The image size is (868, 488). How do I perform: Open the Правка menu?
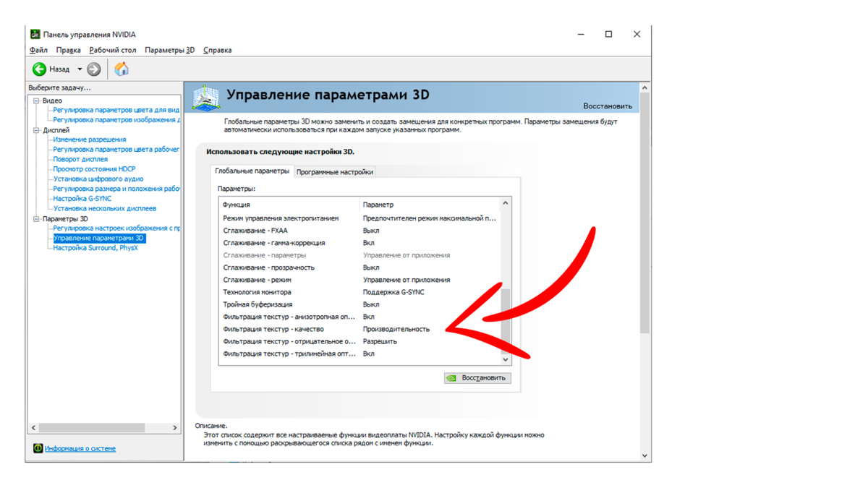pyautogui.click(x=68, y=50)
